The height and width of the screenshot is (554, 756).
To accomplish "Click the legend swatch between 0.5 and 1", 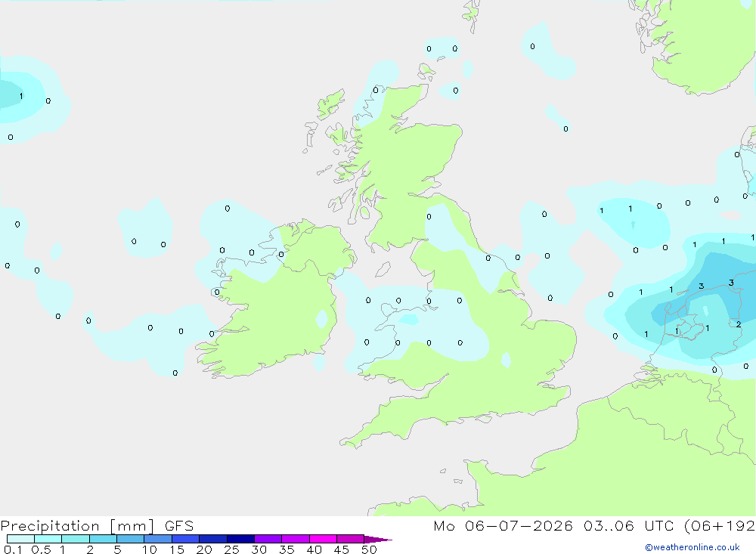I will tap(48, 539).
